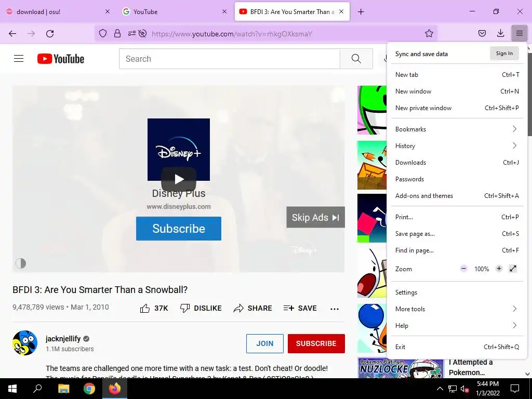Screen dimensions: 532x399
Task: Click the YouTube Search input field
Action: coord(229,59)
